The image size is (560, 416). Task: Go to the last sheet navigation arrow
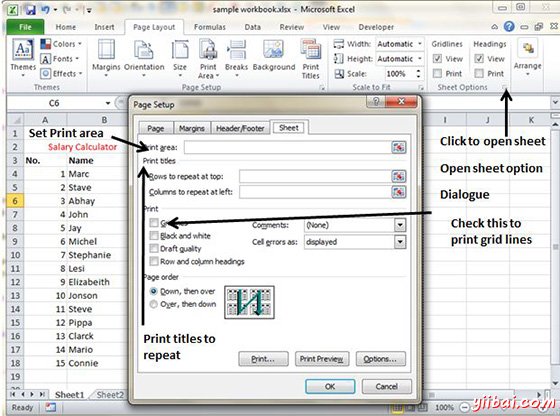[x=42, y=394]
